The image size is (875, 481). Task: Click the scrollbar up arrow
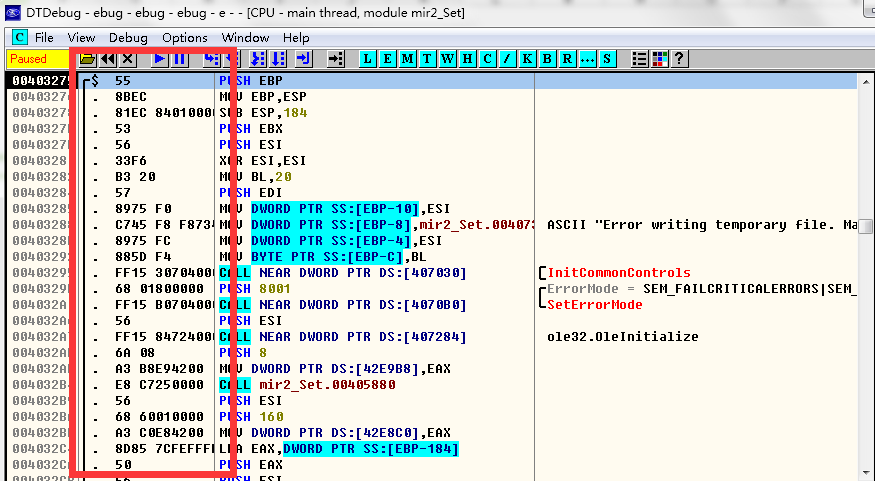point(866,82)
